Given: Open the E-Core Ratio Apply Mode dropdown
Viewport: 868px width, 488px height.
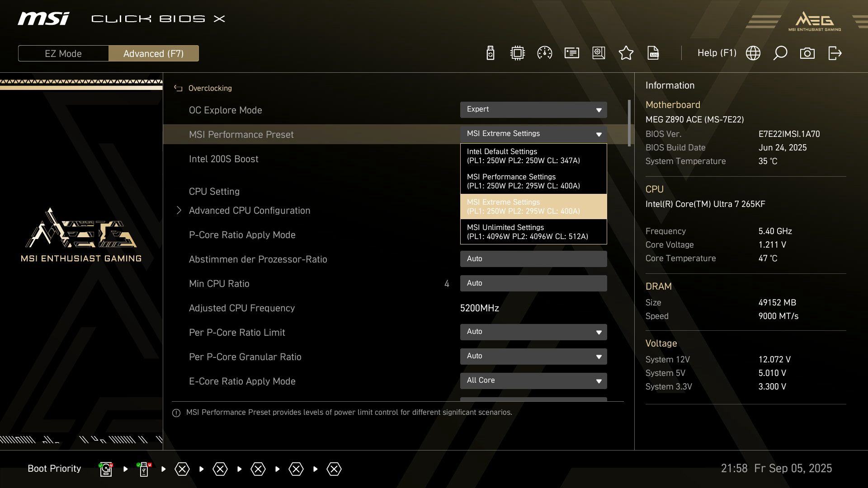Looking at the screenshot, I should (x=533, y=381).
